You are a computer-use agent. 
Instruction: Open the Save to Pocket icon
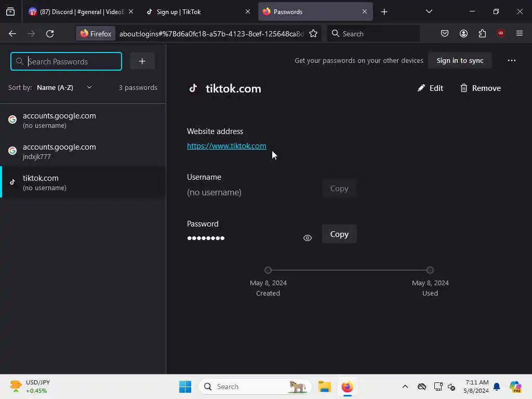pos(445,33)
